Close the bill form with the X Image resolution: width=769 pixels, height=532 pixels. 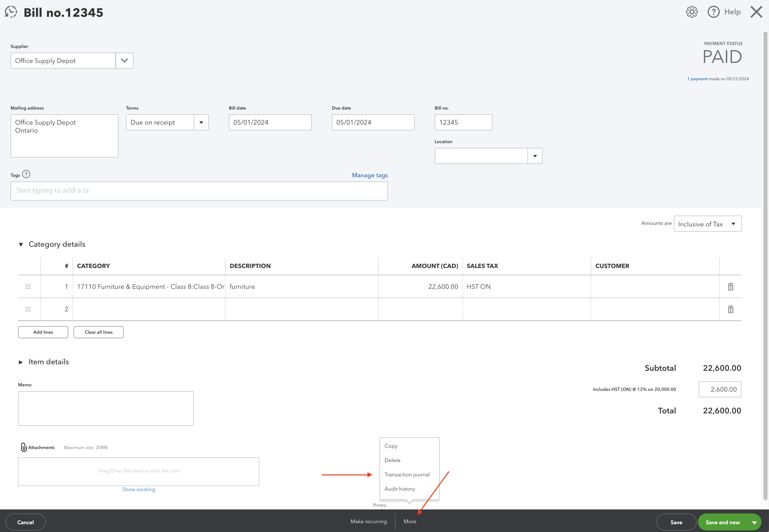point(756,12)
